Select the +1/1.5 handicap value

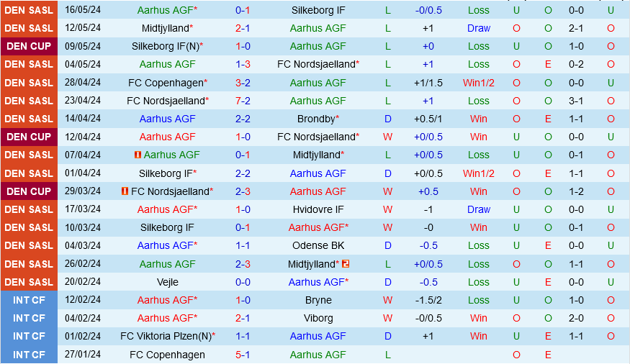point(428,83)
